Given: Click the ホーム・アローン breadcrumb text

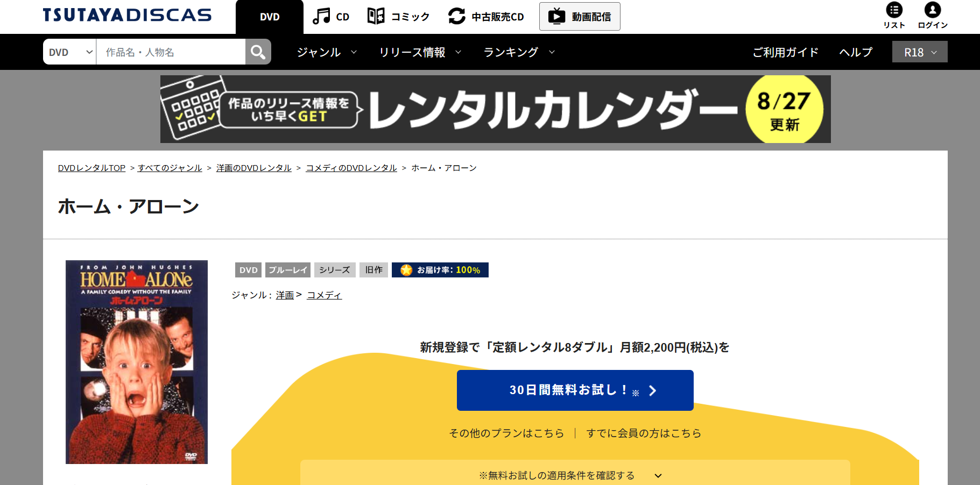Looking at the screenshot, I should pos(444,168).
